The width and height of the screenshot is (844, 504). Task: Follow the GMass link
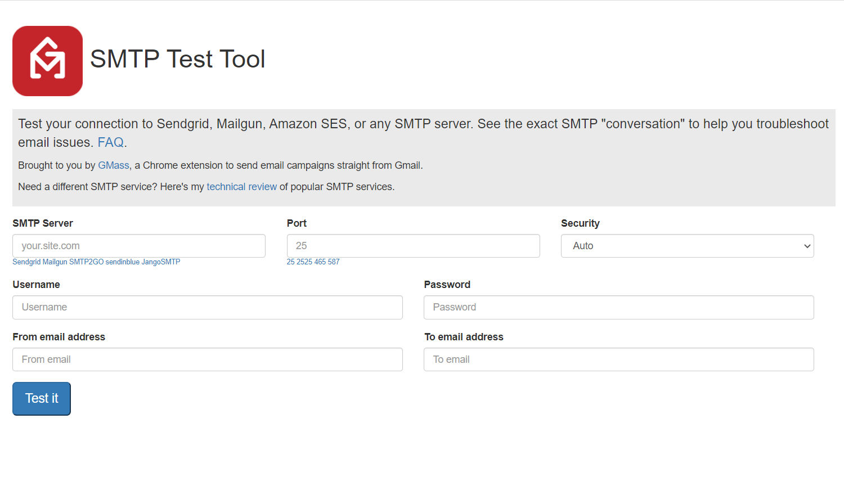114,165
